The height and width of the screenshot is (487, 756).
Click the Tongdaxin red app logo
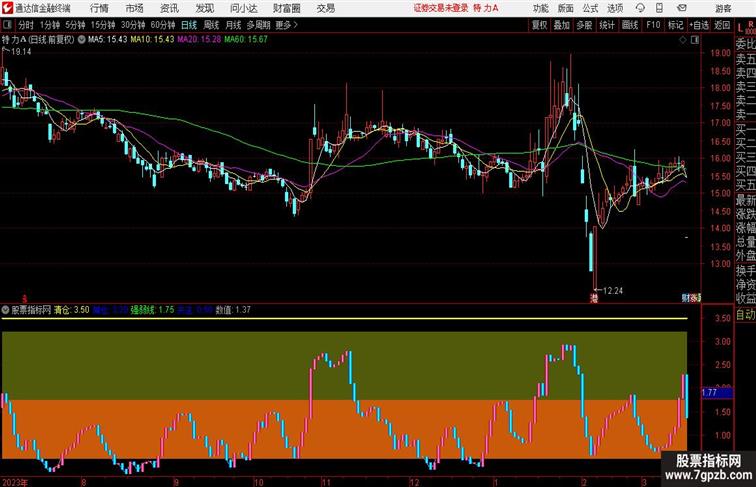(x=7, y=8)
